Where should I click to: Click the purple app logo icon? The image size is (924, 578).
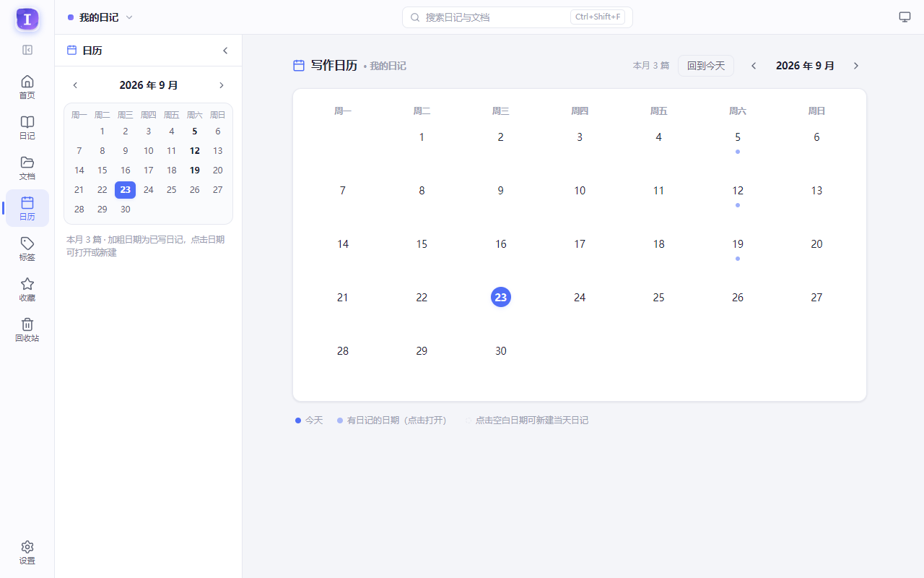[x=27, y=20]
